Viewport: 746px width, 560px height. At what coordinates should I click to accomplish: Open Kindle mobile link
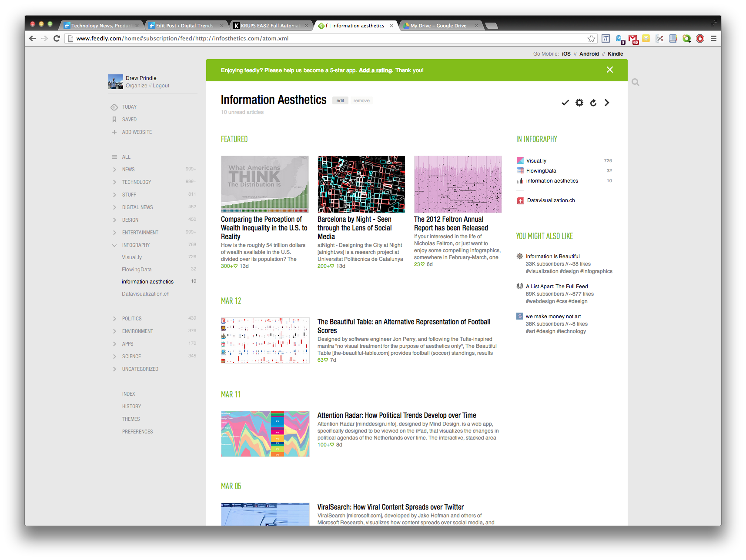click(615, 54)
